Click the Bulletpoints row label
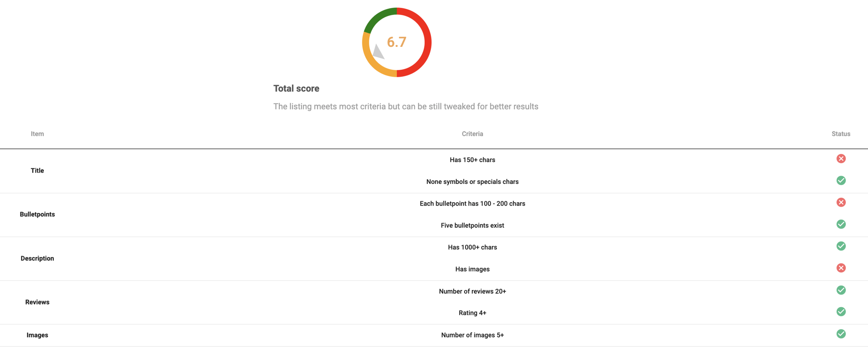 coord(37,214)
